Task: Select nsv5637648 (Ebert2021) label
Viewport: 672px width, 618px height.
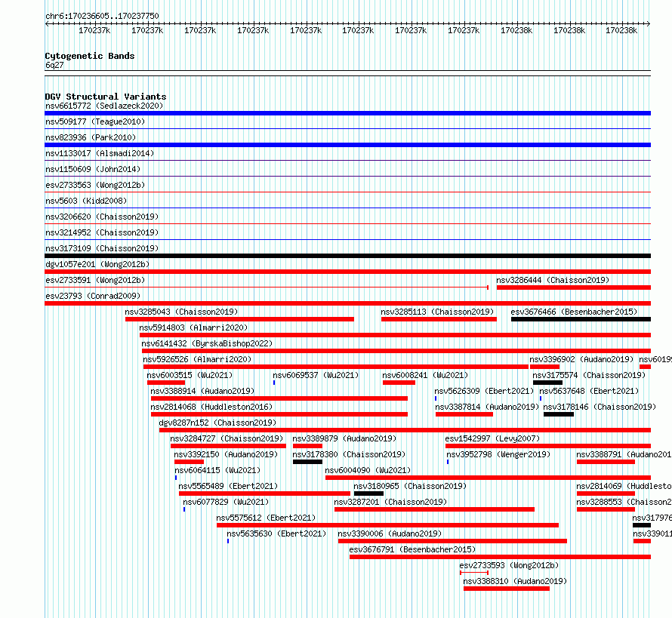Action: pos(589,391)
